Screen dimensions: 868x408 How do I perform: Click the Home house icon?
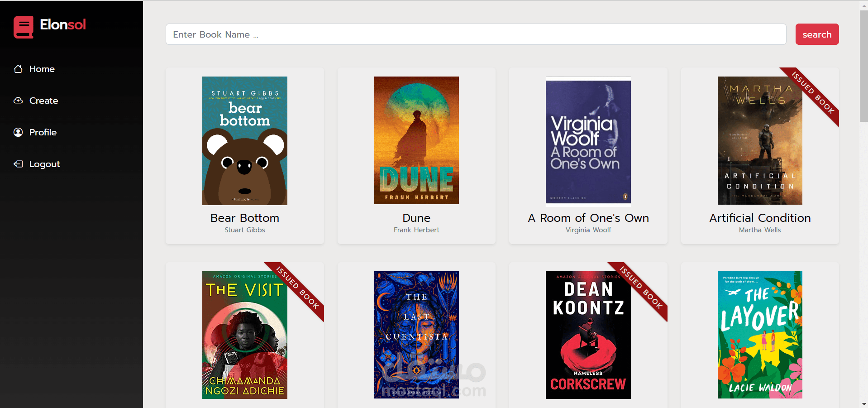tap(18, 69)
